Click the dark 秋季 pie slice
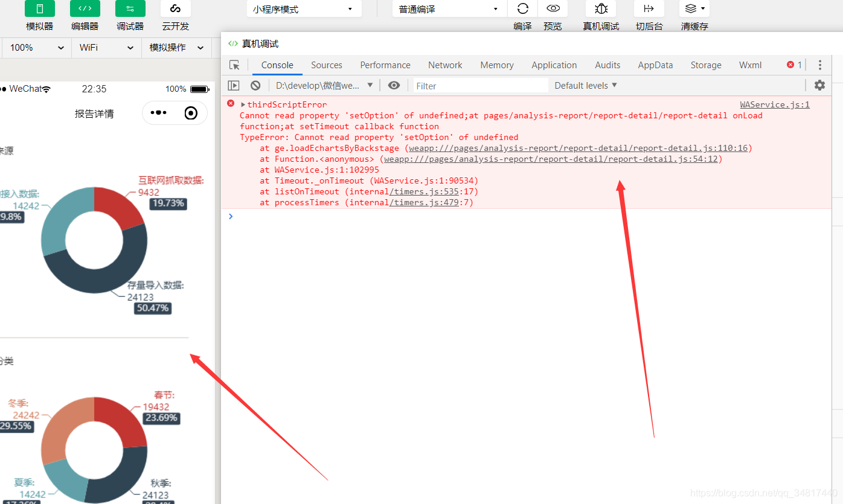The image size is (843, 504). coord(121,475)
